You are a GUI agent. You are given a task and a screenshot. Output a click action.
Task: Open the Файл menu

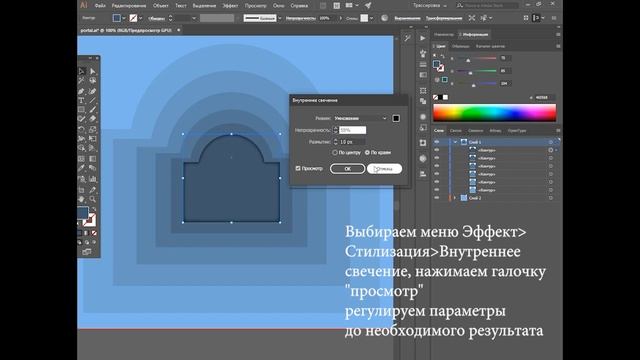[100, 6]
